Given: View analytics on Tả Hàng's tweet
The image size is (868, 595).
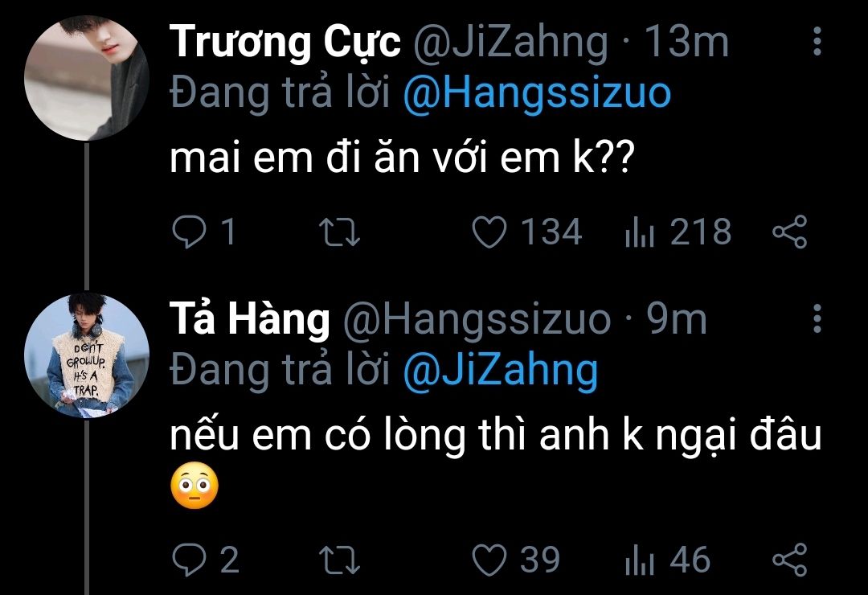Looking at the screenshot, I should point(639,559).
